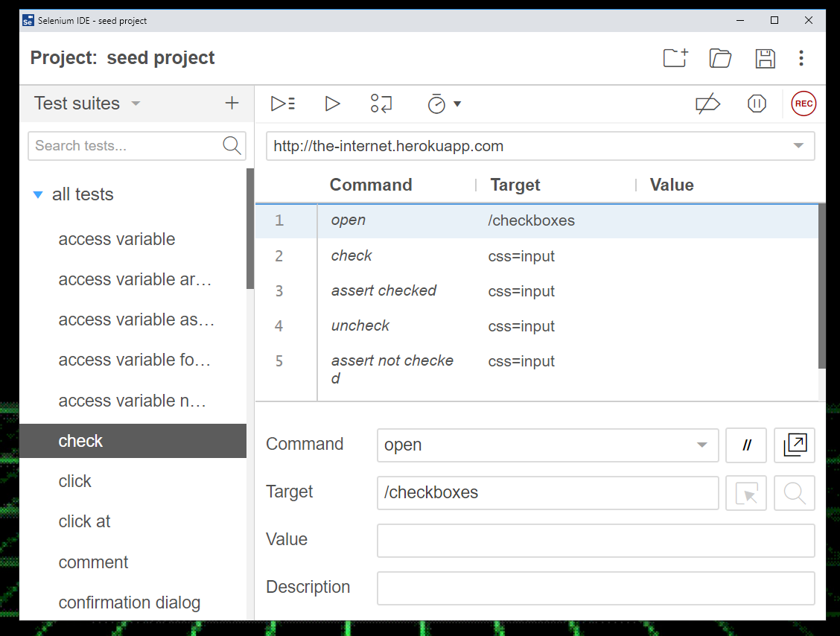
Task: Select the 'access variable n…' test
Action: (x=133, y=400)
